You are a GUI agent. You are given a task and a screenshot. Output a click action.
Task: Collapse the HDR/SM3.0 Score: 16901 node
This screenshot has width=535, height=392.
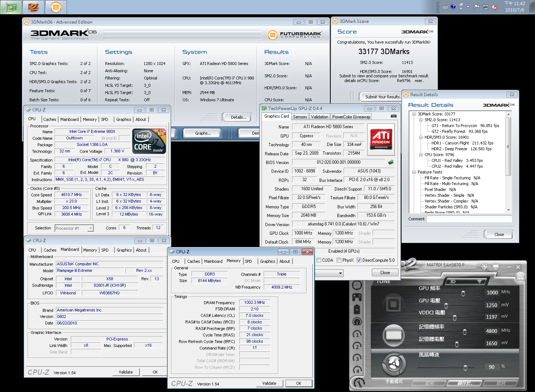tap(421, 137)
